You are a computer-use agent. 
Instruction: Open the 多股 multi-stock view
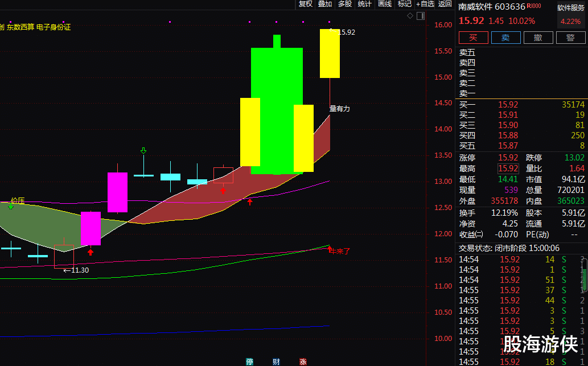point(345,4)
